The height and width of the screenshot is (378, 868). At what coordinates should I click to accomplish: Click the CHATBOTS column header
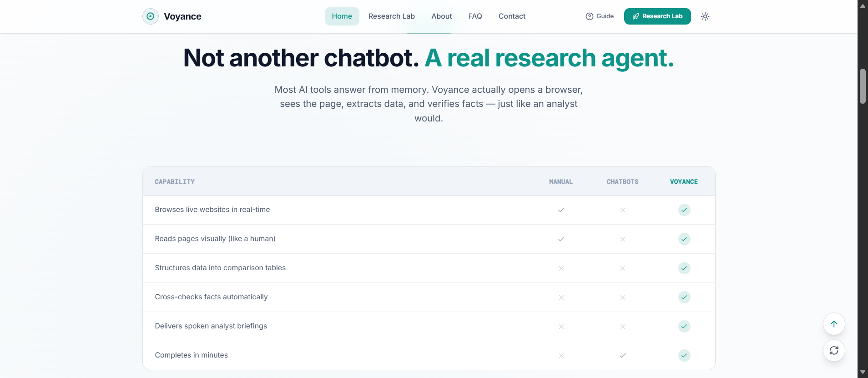pyautogui.click(x=622, y=181)
